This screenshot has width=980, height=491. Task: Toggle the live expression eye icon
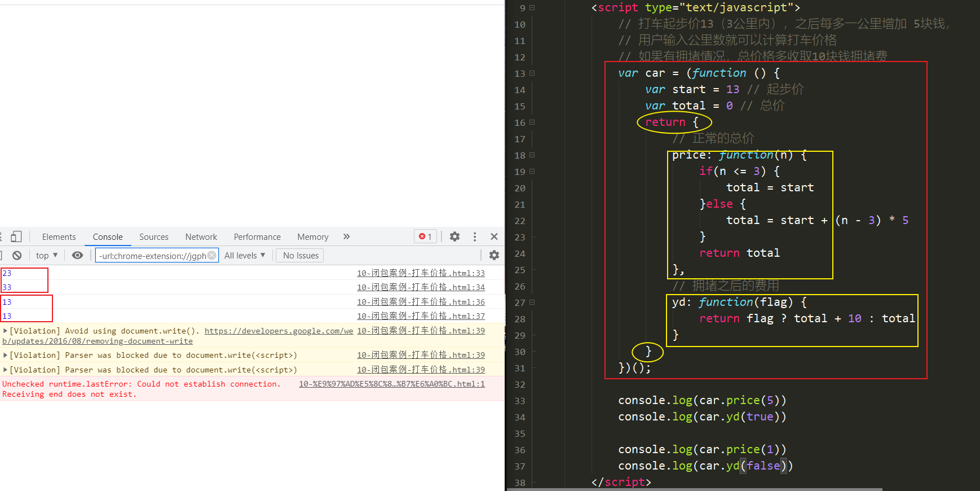[78, 256]
